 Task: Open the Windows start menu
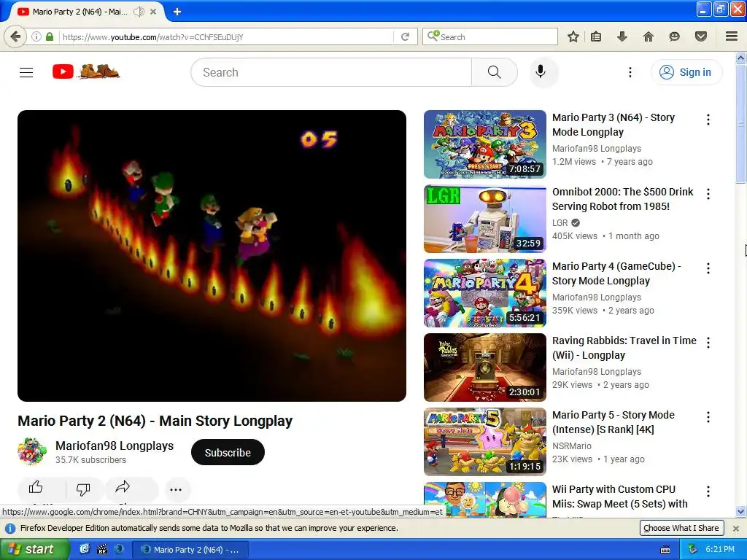point(35,549)
